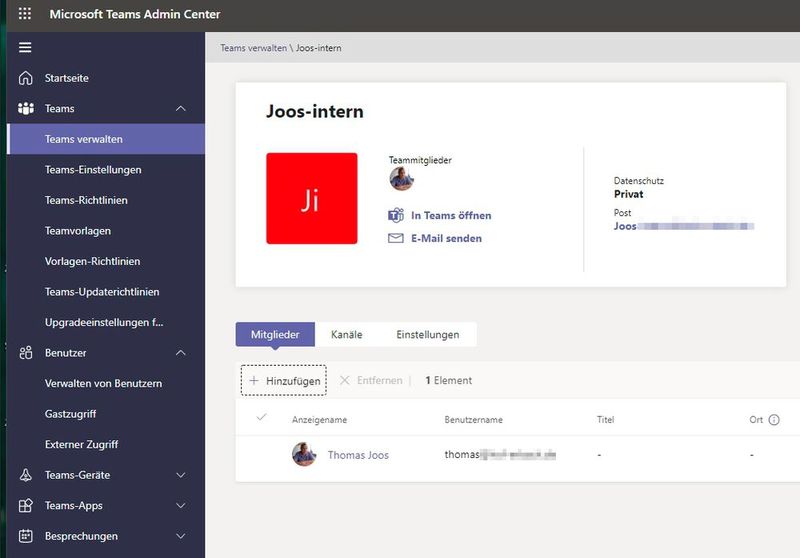Click the Benutzer users icon

point(26,353)
